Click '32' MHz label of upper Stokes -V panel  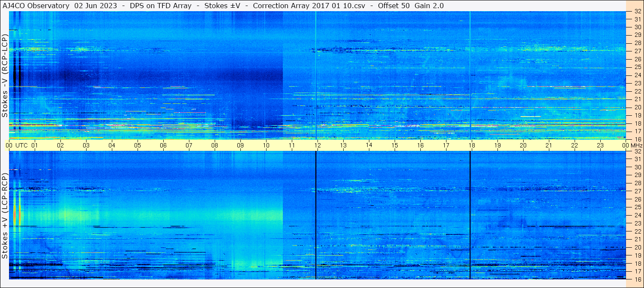(638, 12)
